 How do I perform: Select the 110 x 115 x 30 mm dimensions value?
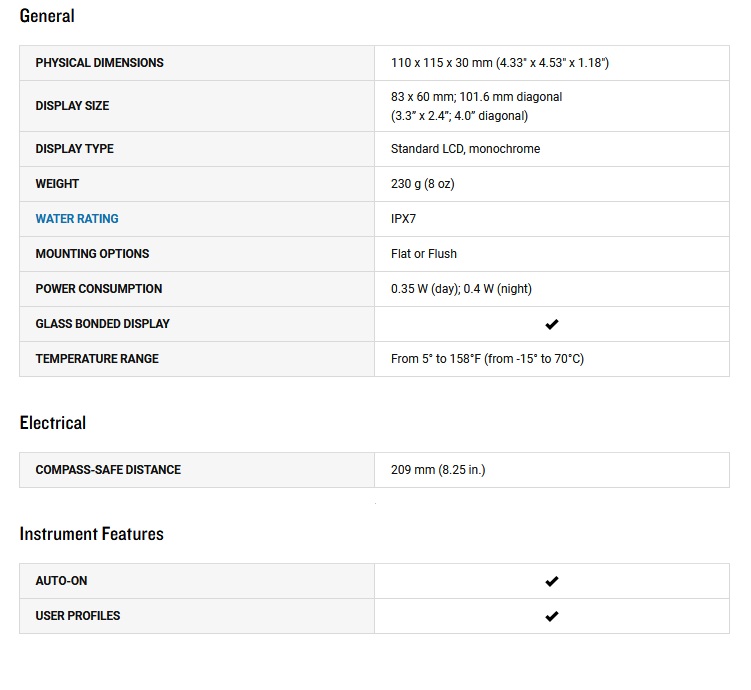pos(500,63)
